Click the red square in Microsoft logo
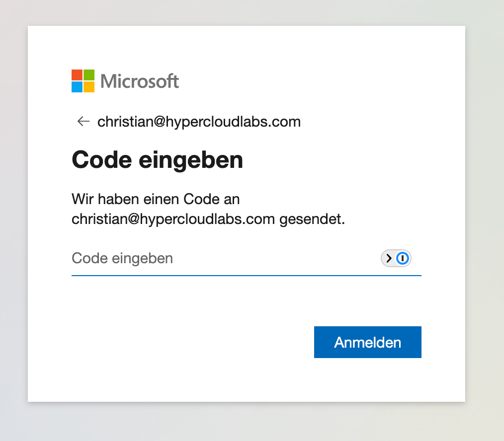504x441 pixels. 77,75
